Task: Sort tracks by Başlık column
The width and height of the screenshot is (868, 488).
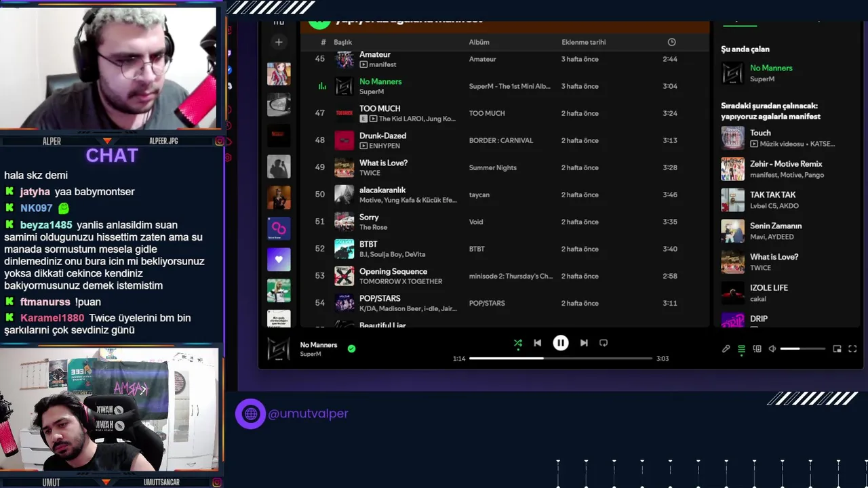Action: tap(342, 42)
